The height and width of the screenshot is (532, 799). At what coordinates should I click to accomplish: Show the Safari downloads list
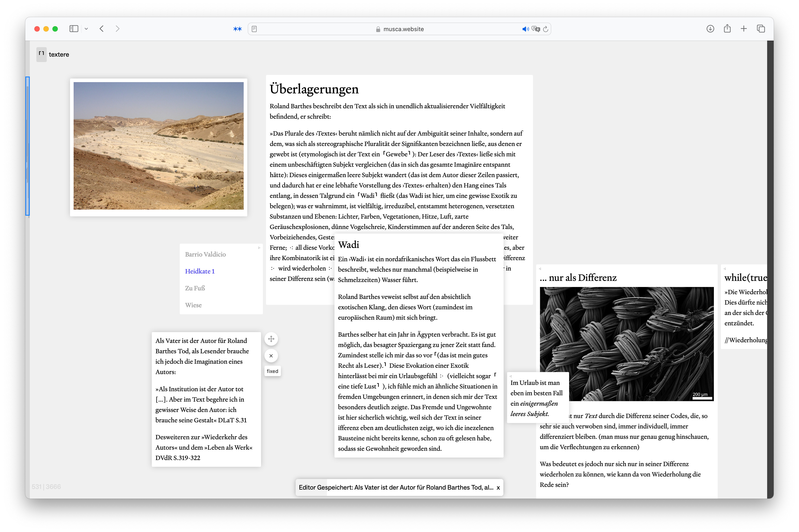(710, 29)
